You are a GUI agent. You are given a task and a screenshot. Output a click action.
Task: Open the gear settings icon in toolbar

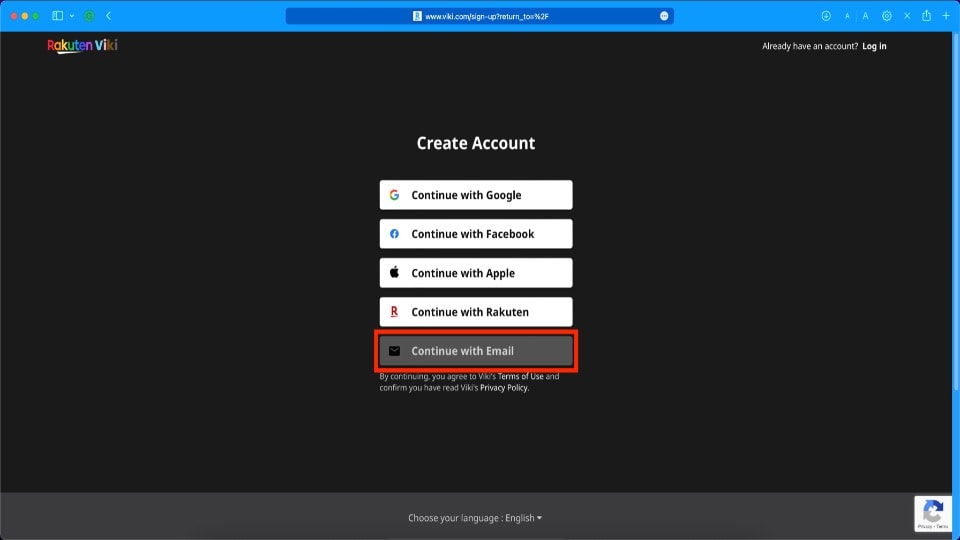tap(886, 16)
